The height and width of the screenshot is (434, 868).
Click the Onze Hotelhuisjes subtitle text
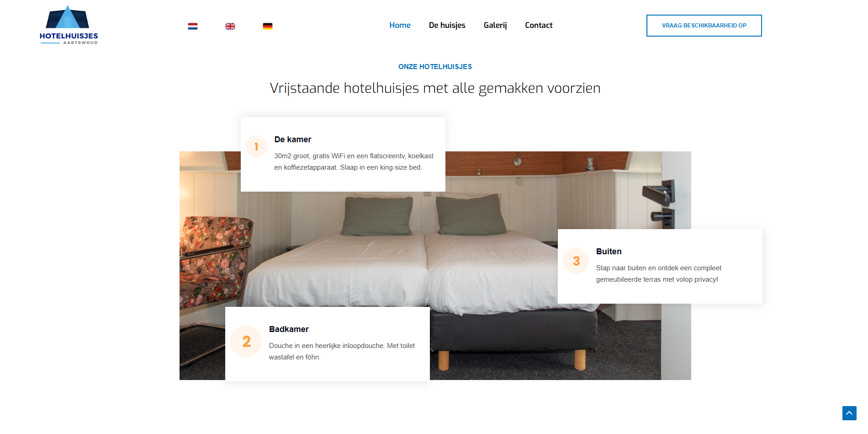click(435, 67)
